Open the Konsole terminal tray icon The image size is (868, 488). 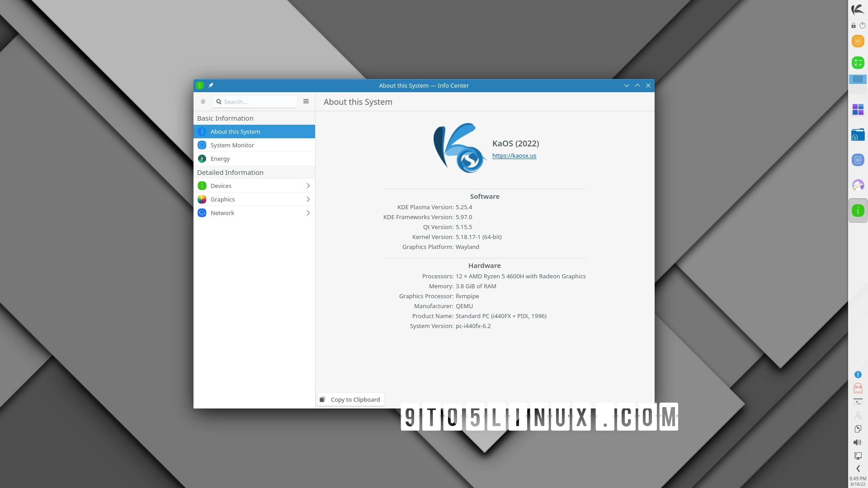click(858, 401)
